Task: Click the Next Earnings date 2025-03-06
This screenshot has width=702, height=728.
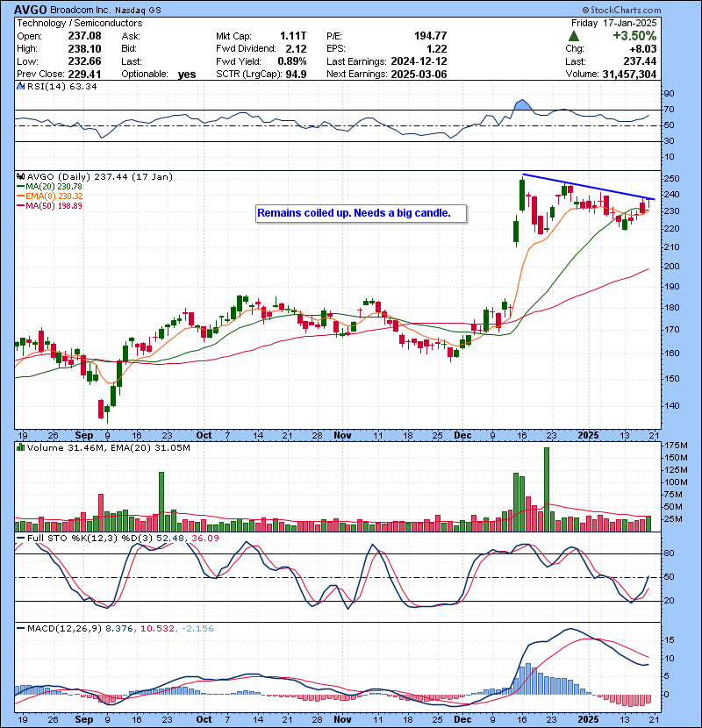Action: pos(419,75)
